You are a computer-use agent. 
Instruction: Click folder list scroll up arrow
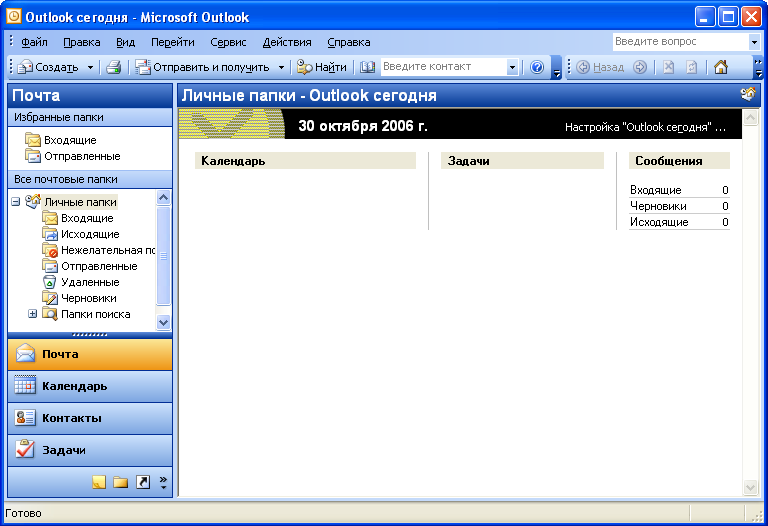pyautogui.click(x=163, y=197)
